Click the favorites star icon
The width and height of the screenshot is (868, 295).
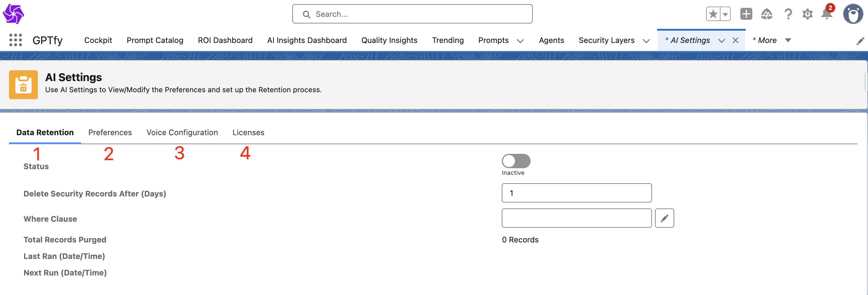pyautogui.click(x=713, y=14)
